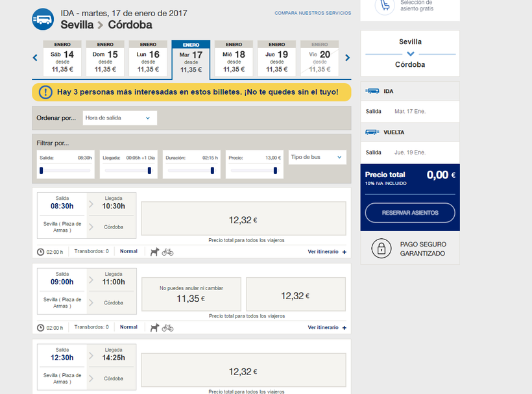The width and height of the screenshot is (532, 394).
Task: Open the Ordenar por dropdown
Action: coord(120,118)
